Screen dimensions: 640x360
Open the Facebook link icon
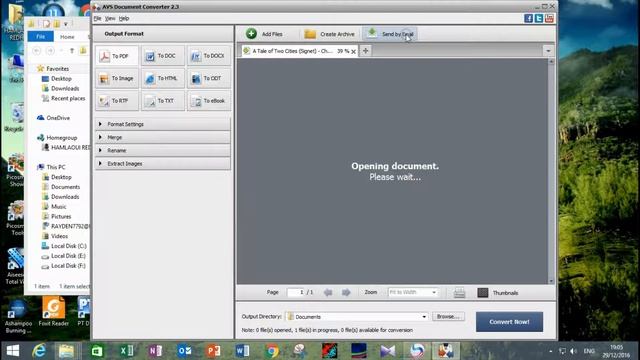click(x=528, y=18)
